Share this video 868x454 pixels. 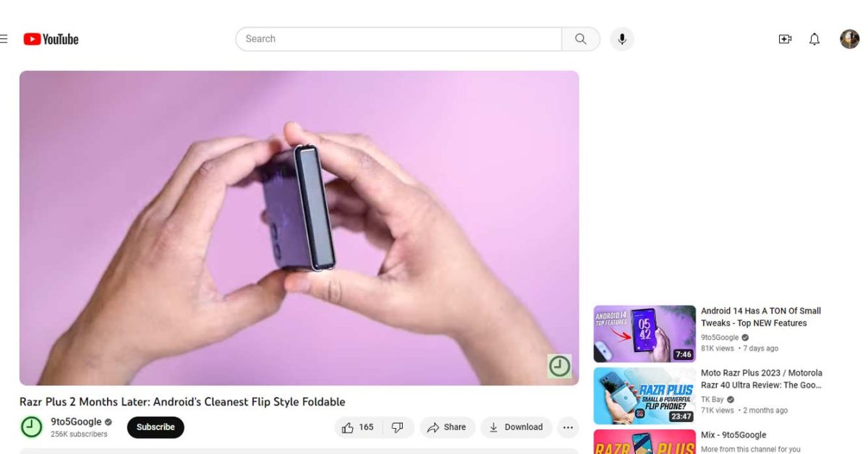coord(446,427)
